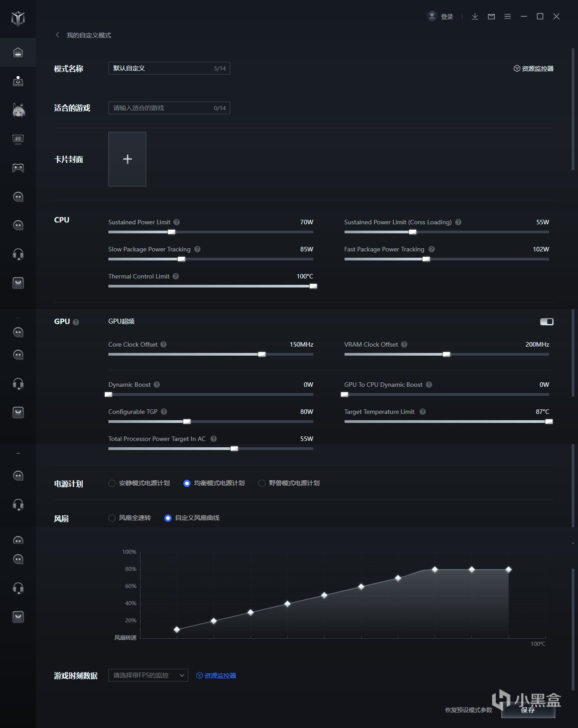Show help for Slow Package Power Tracking
578x728 pixels.
tap(197, 249)
